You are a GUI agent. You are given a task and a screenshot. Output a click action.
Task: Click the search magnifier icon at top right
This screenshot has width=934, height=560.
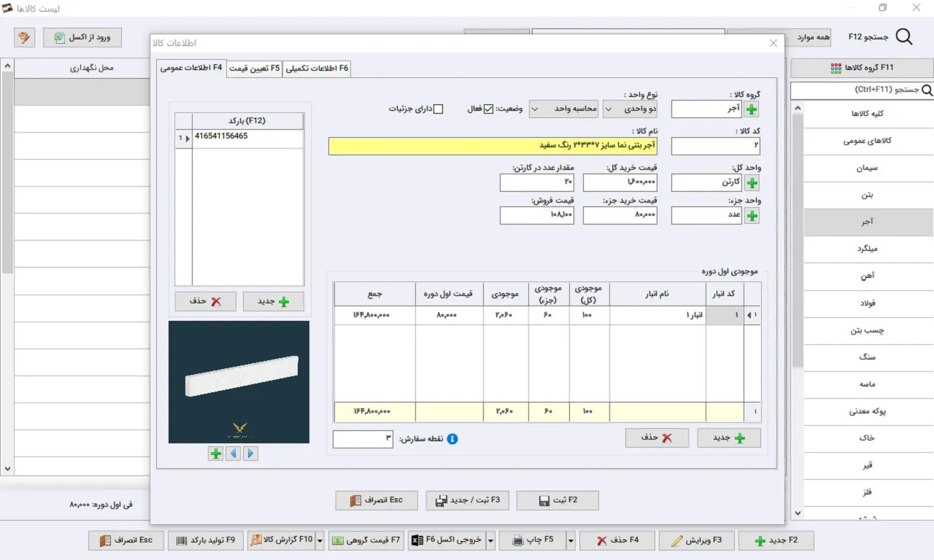904,37
